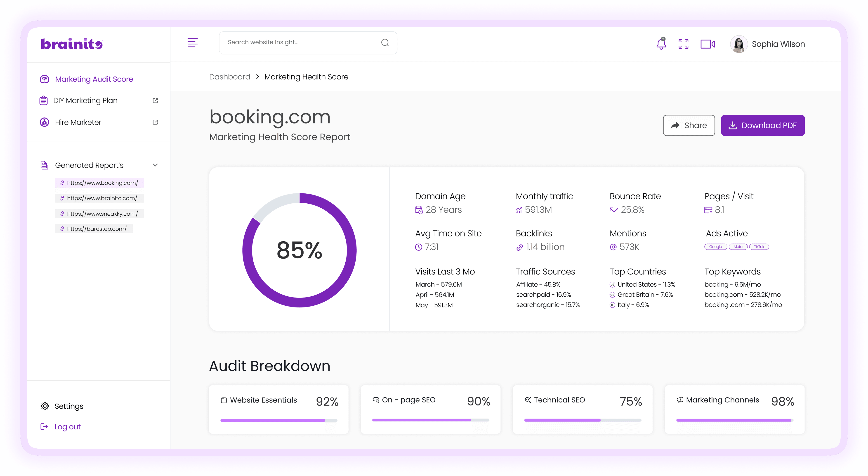Click Website Essentials progress bar
This screenshot has width=868, height=476.
279,420
